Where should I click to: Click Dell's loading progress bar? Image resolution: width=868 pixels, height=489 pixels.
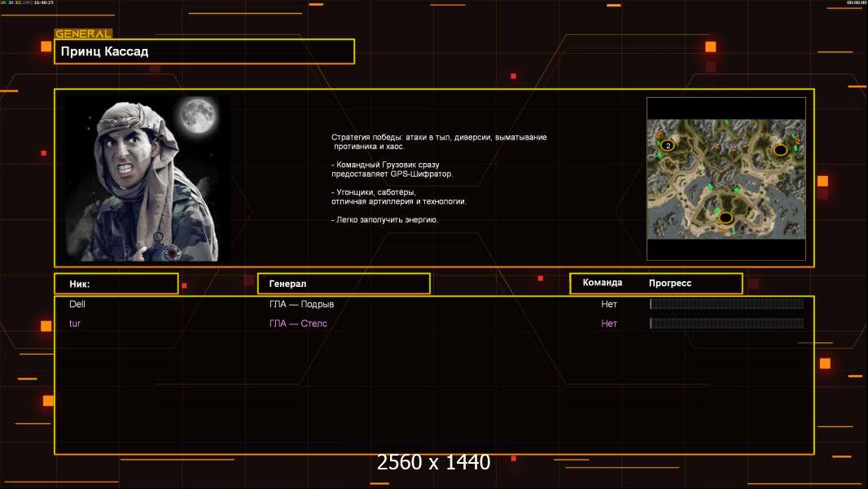coord(726,304)
